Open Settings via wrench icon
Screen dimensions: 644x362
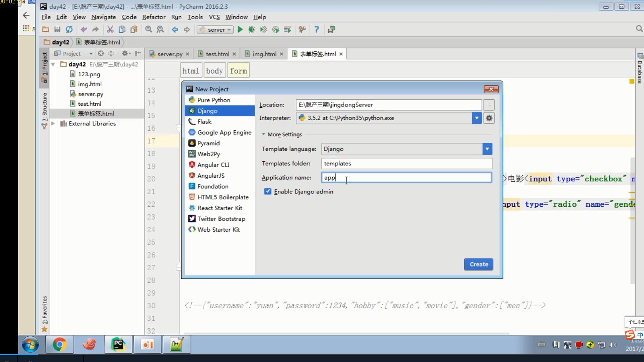(302, 29)
